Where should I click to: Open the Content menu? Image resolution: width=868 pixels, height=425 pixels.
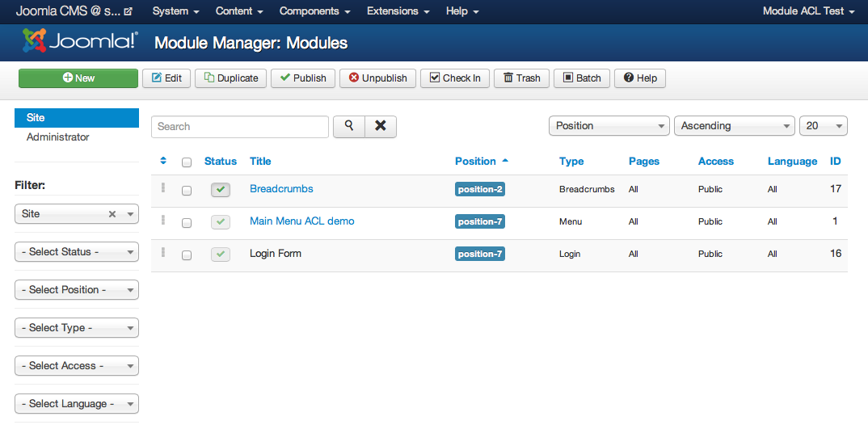coord(239,11)
